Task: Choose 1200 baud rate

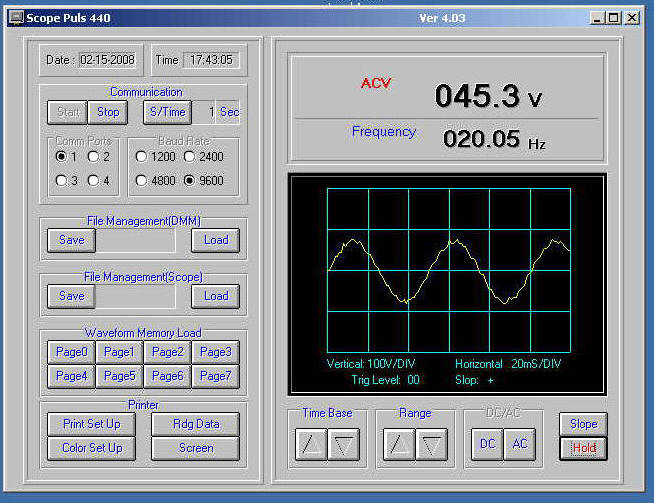Action: click(141, 156)
